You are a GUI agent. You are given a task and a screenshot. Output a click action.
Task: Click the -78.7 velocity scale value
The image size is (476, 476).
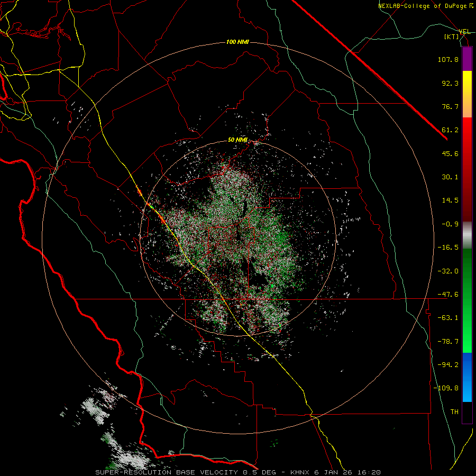coord(448,342)
